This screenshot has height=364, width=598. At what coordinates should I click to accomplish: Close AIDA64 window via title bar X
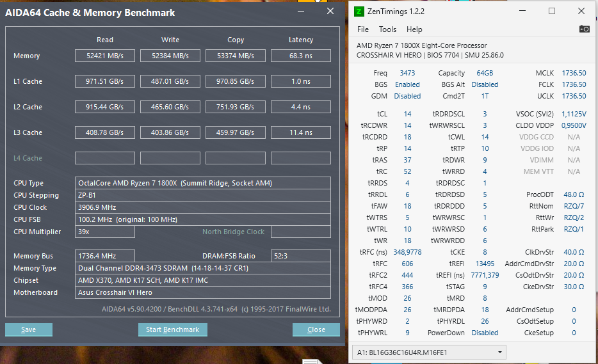pyautogui.click(x=330, y=12)
